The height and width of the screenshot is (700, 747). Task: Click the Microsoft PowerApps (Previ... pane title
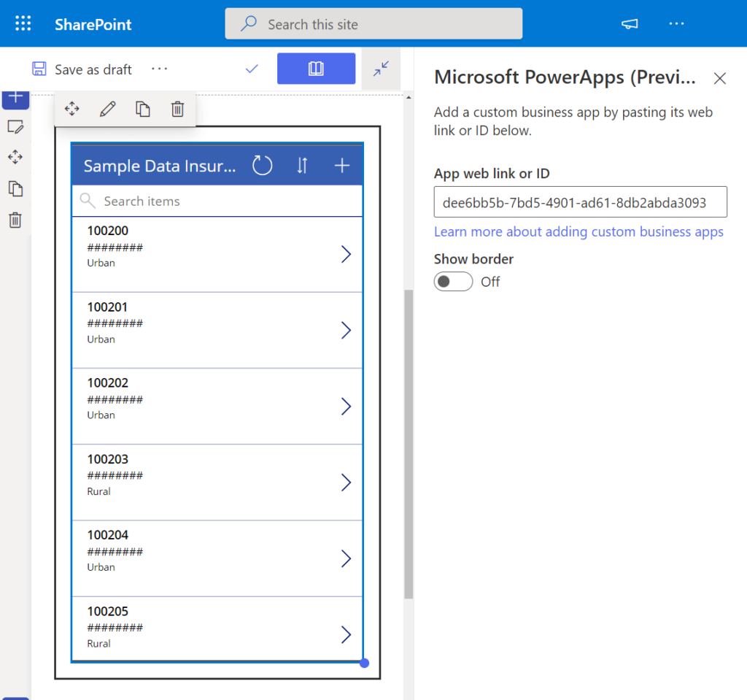[565, 77]
